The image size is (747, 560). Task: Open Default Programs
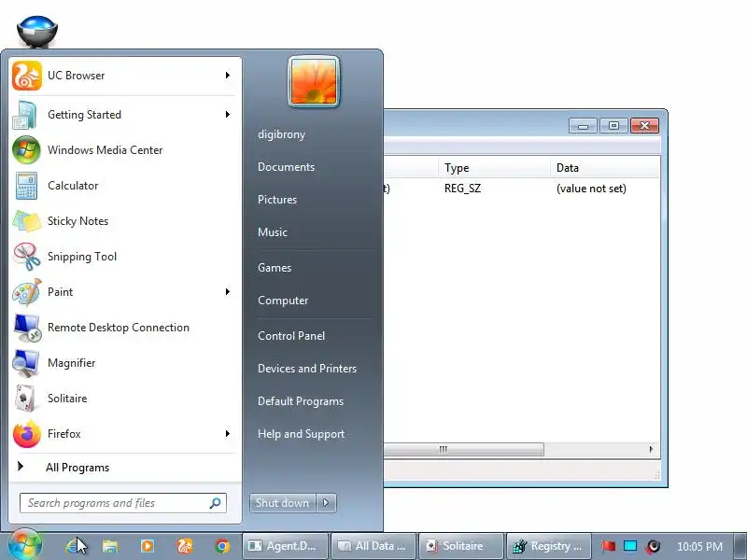[x=301, y=401]
